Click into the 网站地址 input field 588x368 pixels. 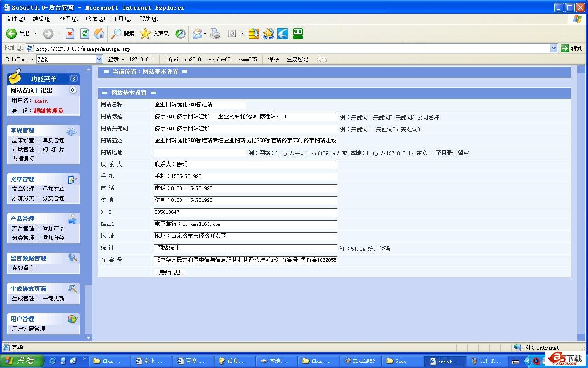[200, 153]
